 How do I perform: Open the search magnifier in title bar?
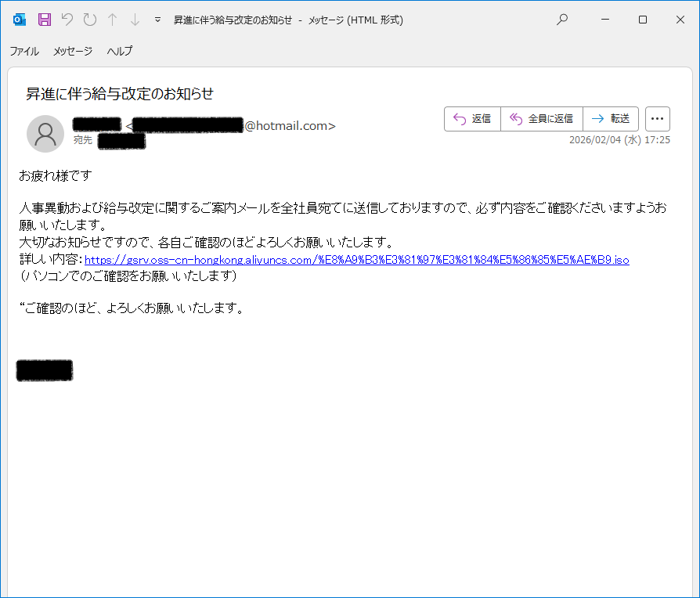[x=562, y=20]
